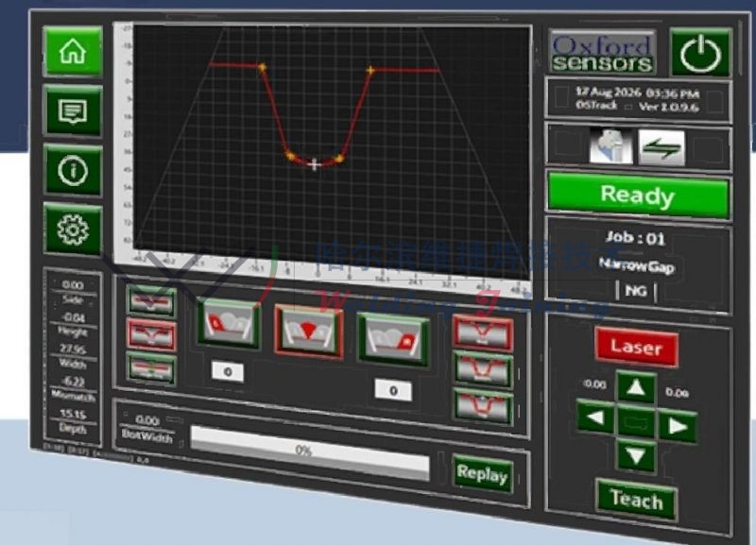This screenshot has height=545, width=756.
Task: Open settings via the gear icon
Action: (73, 230)
